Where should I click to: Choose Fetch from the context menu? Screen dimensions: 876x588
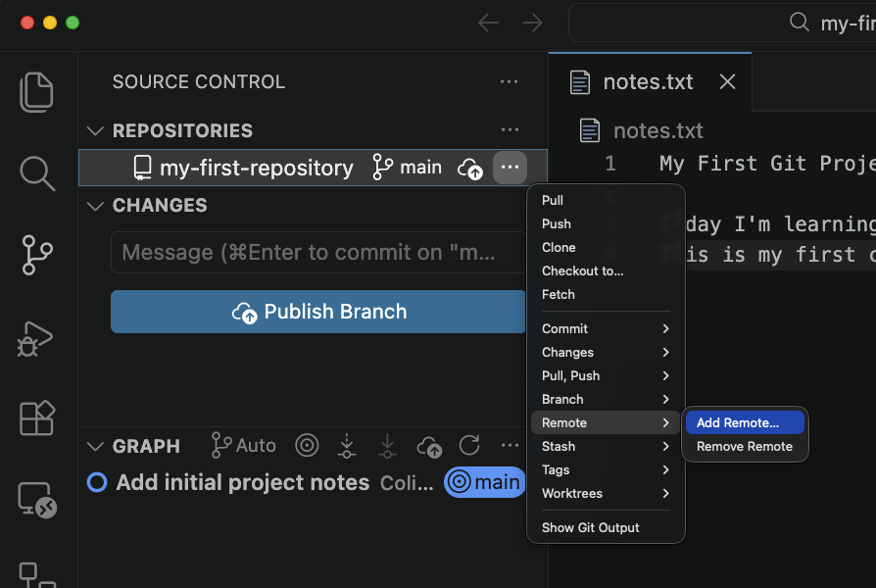coord(606,294)
